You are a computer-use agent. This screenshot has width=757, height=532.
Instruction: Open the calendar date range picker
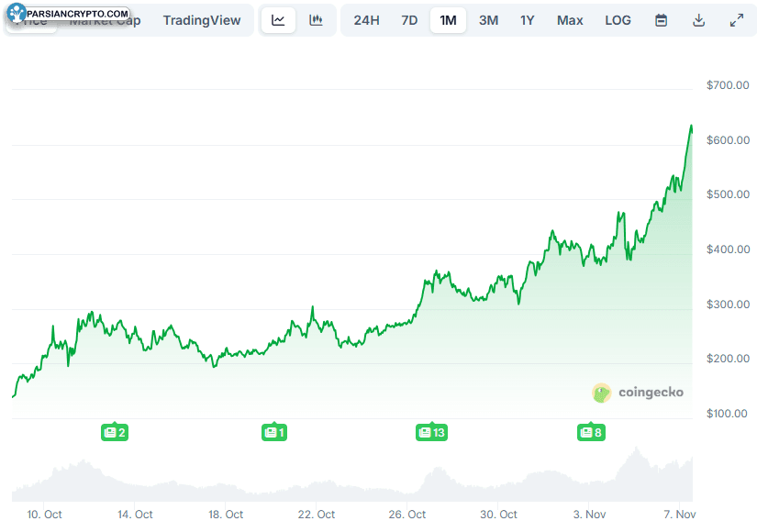(661, 20)
